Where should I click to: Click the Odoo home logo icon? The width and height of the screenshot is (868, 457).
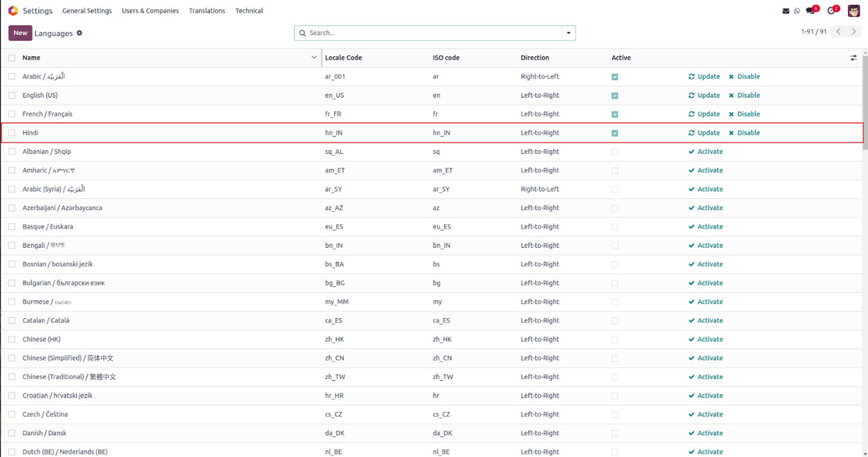pyautogui.click(x=13, y=11)
